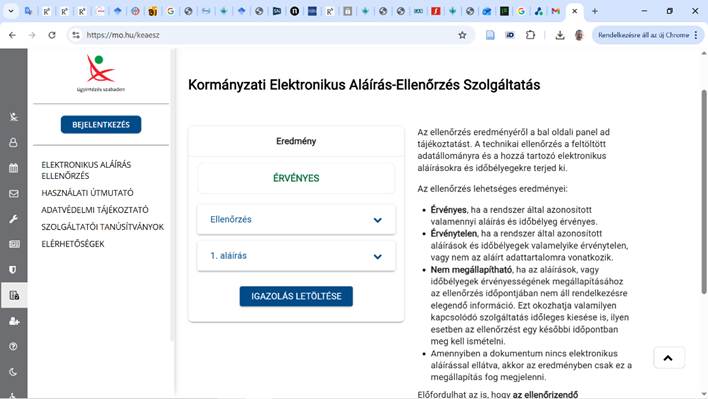Screen dimensions: 708x399
Task: Close the active tab
Action: pos(574,11)
